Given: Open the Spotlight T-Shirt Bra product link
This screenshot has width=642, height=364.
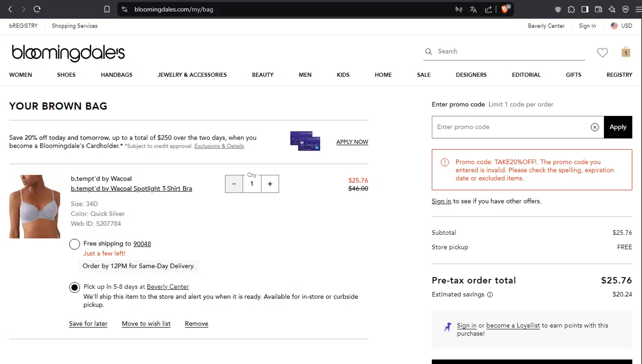Looking at the screenshot, I should [x=131, y=189].
